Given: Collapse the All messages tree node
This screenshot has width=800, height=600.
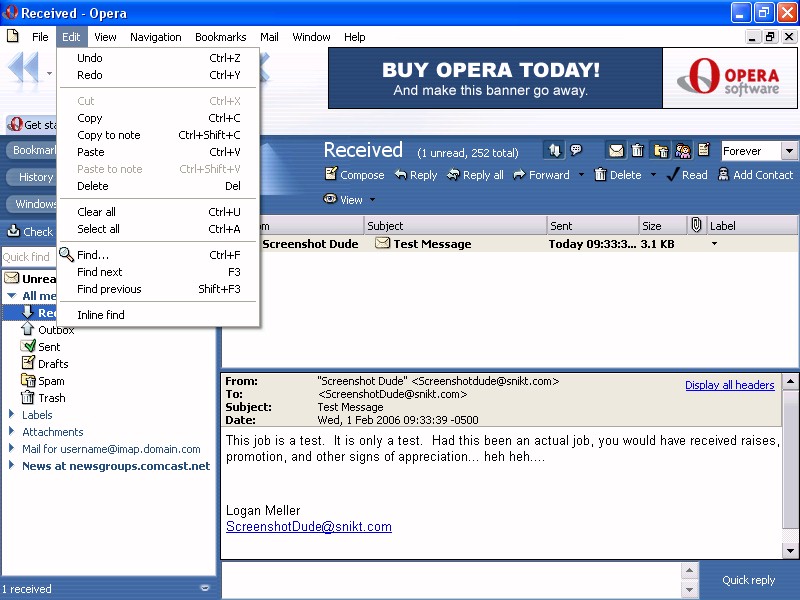Looking at the screenshot, I should point(12,295).
